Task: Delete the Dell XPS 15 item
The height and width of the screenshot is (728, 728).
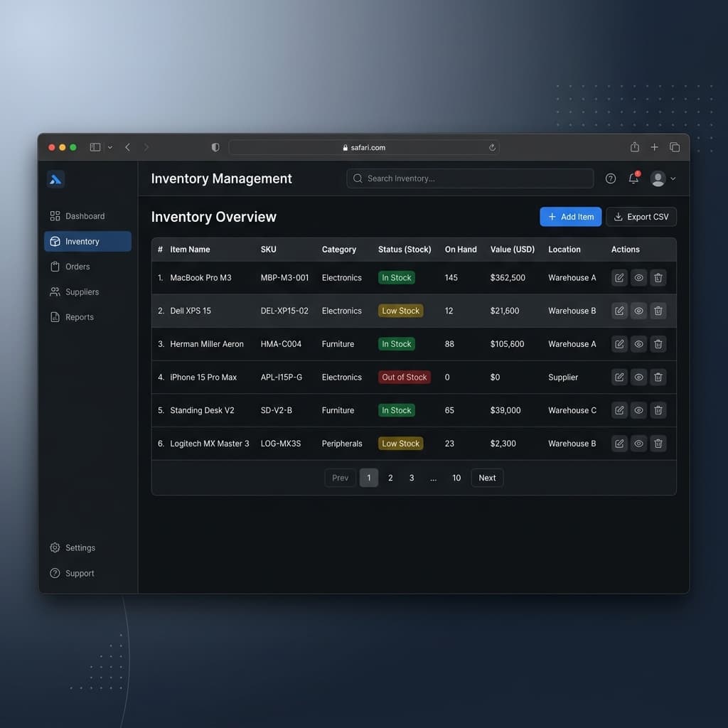Action: tap(658, 311)
